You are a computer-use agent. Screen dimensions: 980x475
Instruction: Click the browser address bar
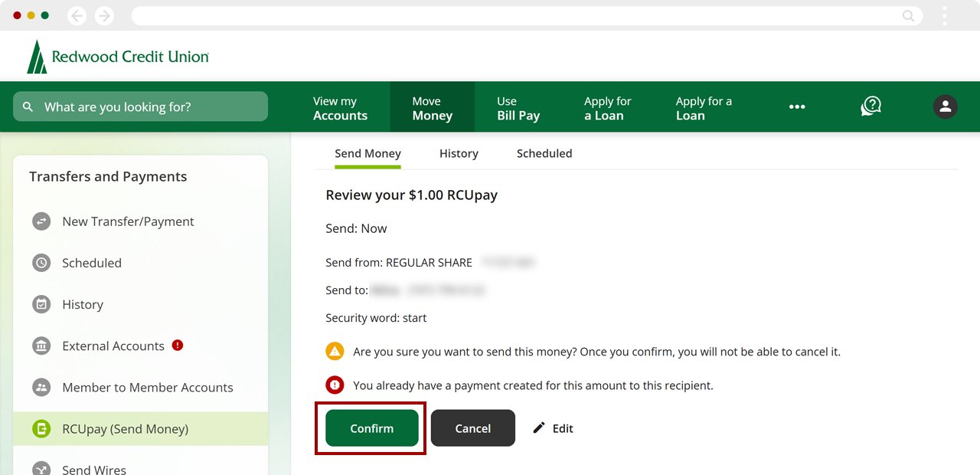click(x=527, y=15)
